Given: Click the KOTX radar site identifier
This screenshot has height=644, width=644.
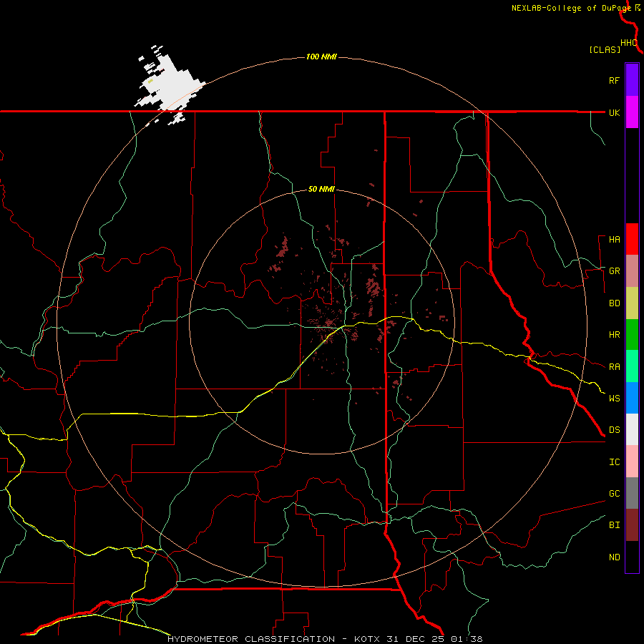Looking at the screenshot, I should pos(367,639).
